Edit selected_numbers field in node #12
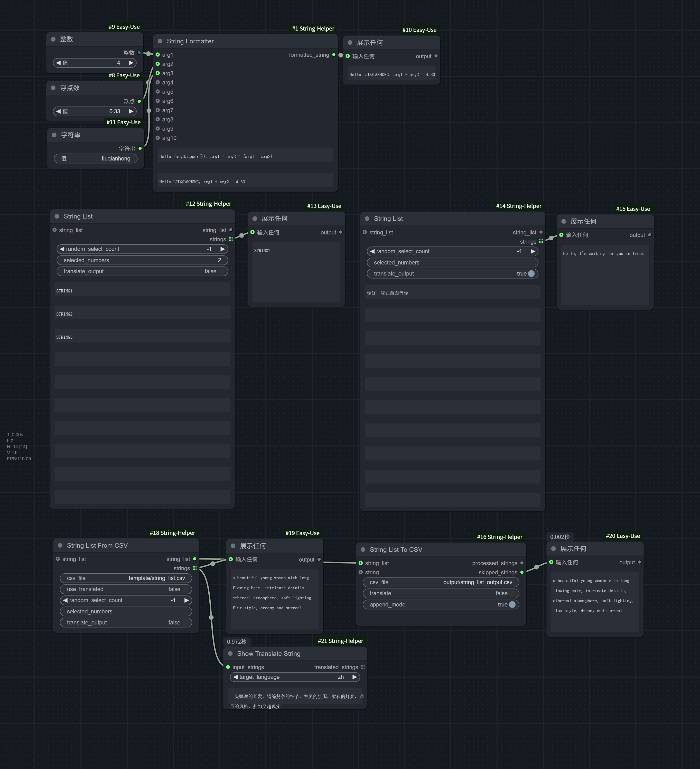 click(x=142, y=260)
